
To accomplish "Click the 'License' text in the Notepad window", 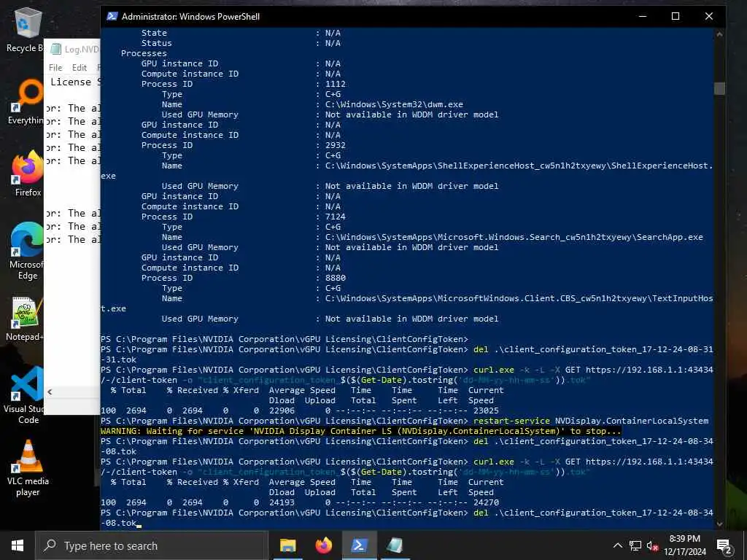I will point(71,82).
